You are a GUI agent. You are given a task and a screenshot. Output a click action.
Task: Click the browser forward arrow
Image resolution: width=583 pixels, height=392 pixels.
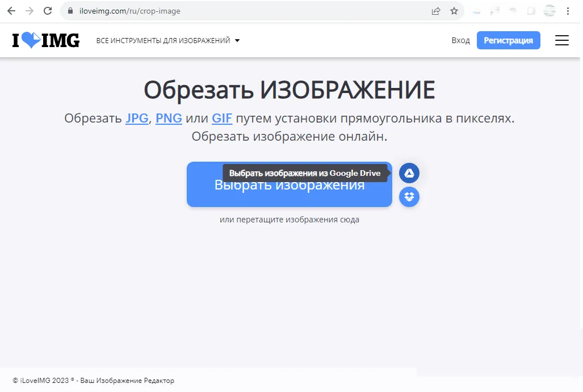click(x=30, y=11)
